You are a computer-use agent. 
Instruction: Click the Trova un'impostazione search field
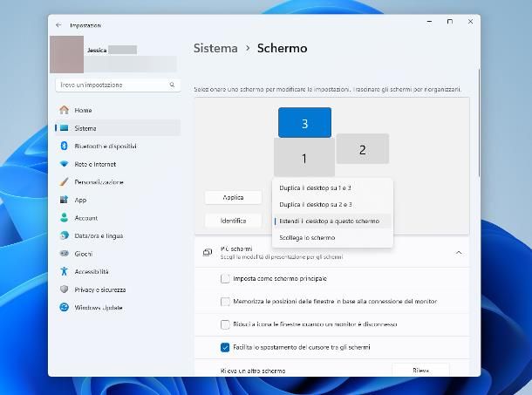pos(118,85)
